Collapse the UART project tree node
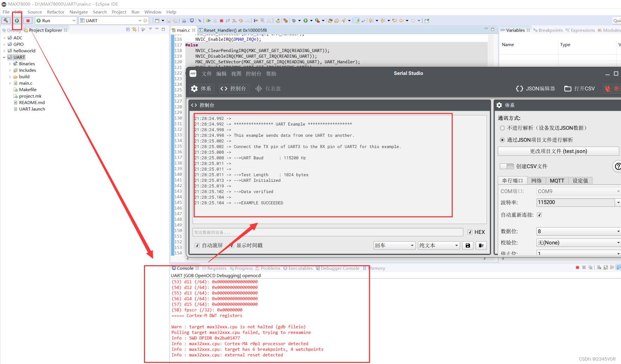Image resolution: width=621 pixels, height=364 pixels. [x=4, y=57]
